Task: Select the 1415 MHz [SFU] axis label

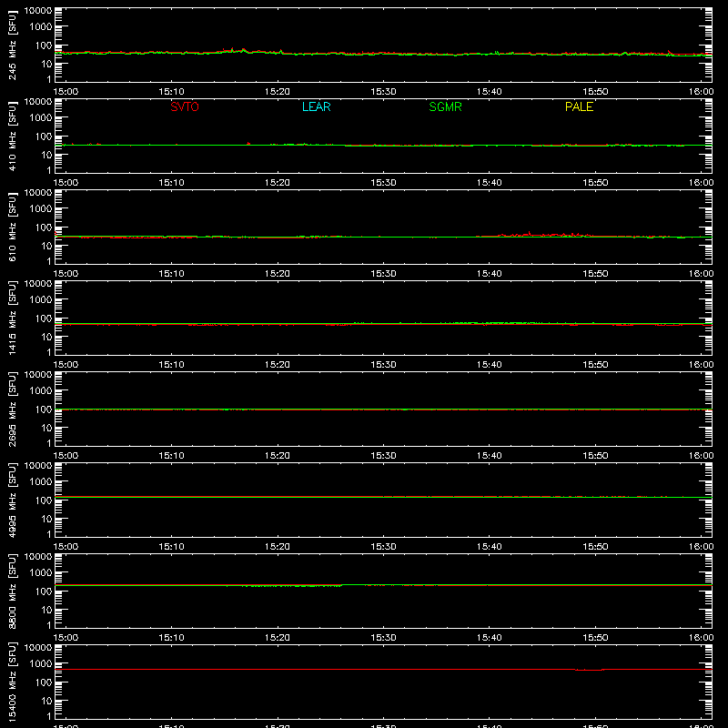Action: click(x=13, y=318)
